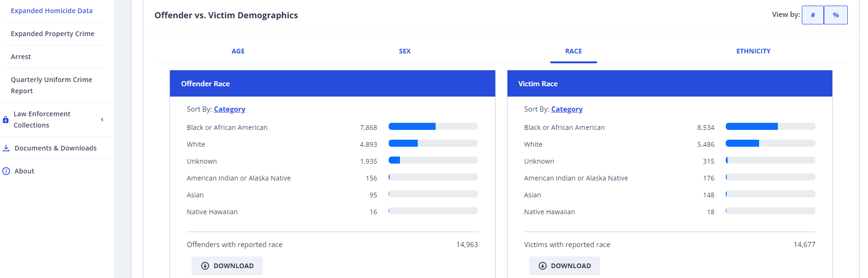
Task: Download the Offender Race data
Action: point(227,266)
